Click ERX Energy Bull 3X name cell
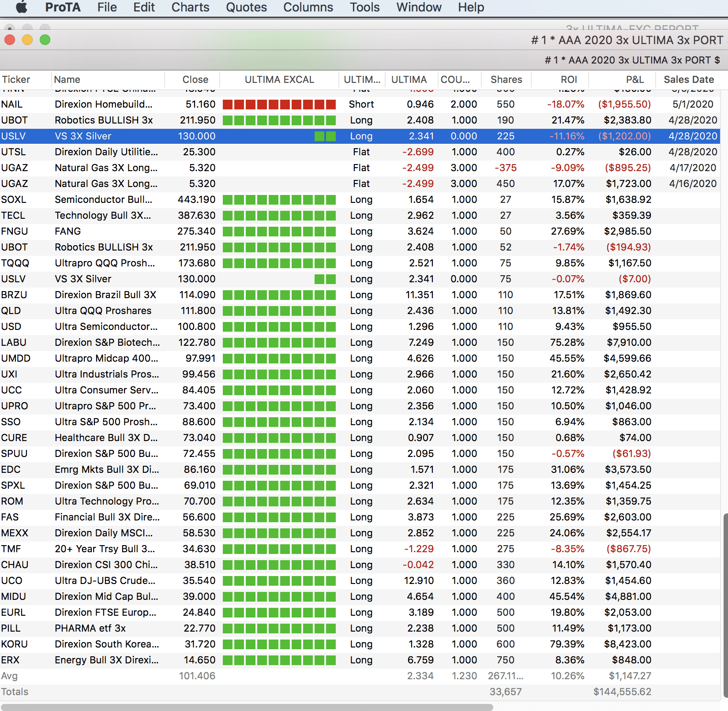Viewport: 728px width, 711px height. point(106,660)
